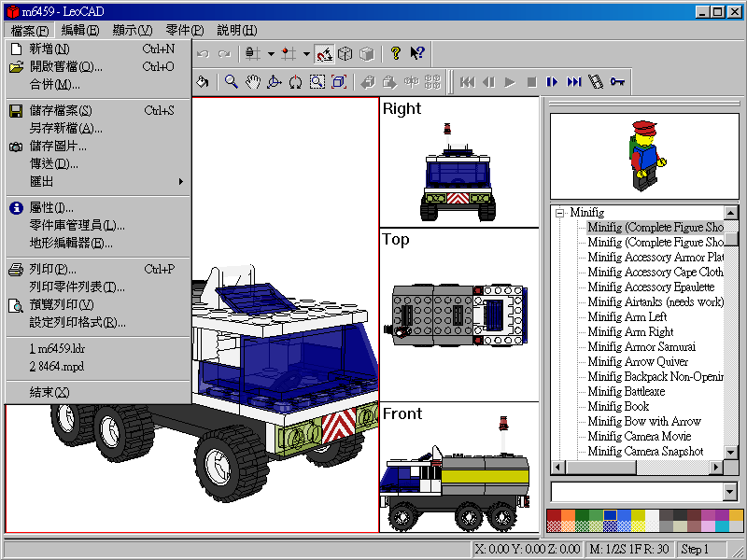Open the combo box below parts list
This screenshot has width=747, height=560.
coord(729,491)
